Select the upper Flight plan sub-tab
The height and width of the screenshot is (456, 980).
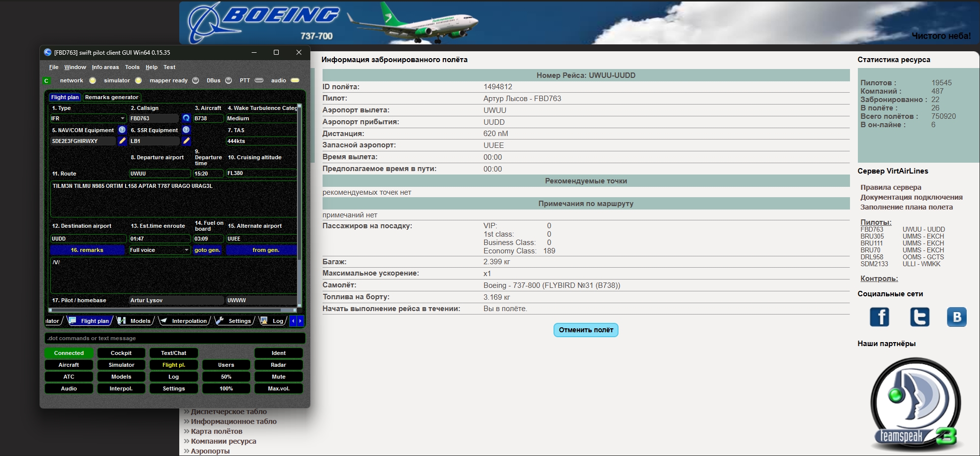65,97
